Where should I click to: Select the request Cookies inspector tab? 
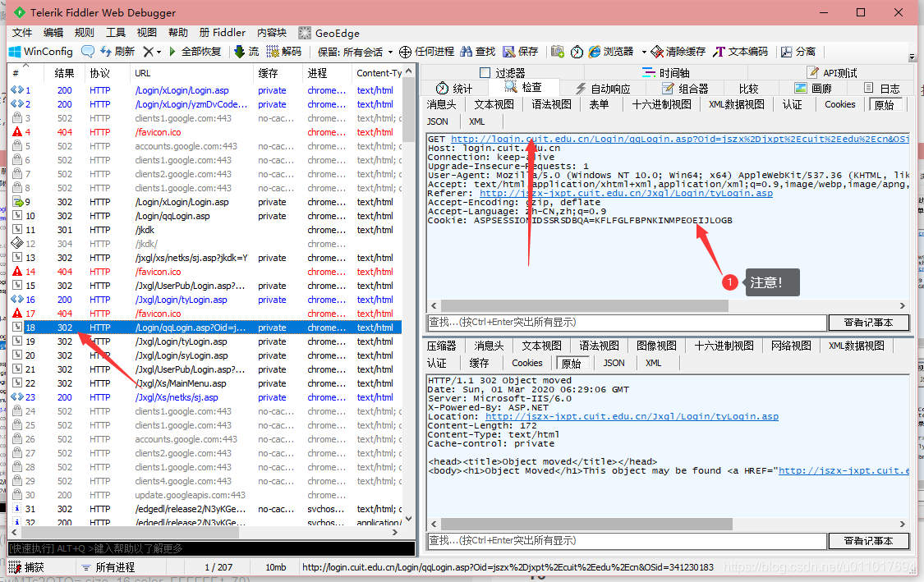click(839, 104)
